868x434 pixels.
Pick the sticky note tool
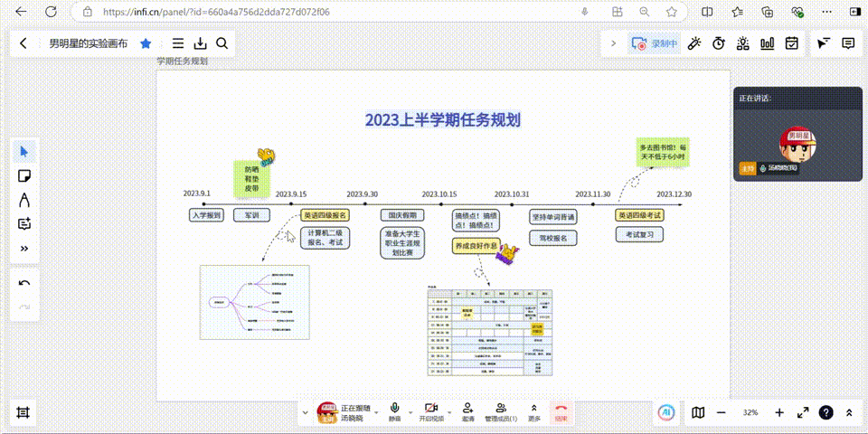tap(24, 176)
